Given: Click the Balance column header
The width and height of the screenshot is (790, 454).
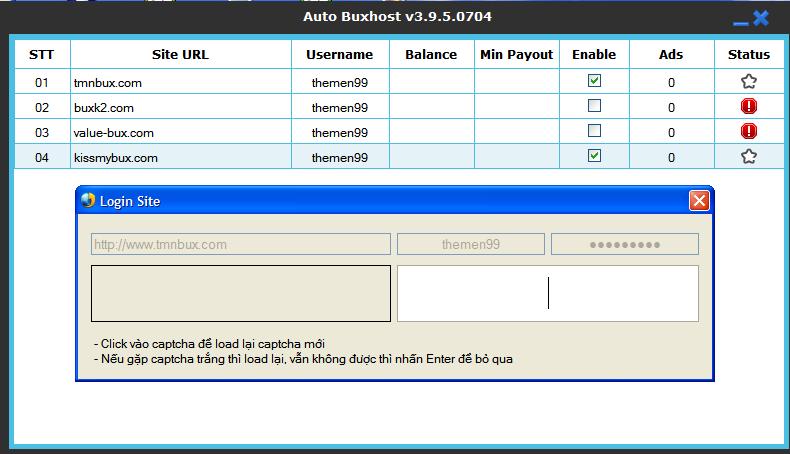Looking at the screenshot, I should 431,54.
